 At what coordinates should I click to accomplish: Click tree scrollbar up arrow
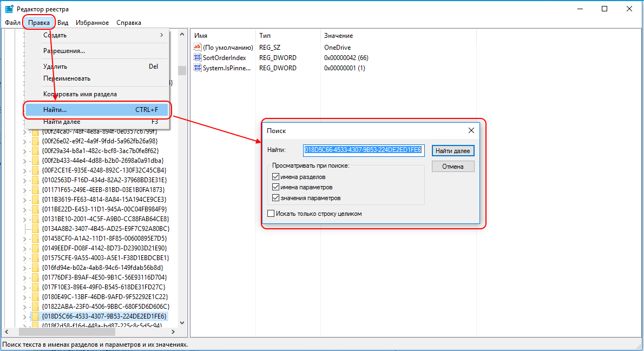182,35
